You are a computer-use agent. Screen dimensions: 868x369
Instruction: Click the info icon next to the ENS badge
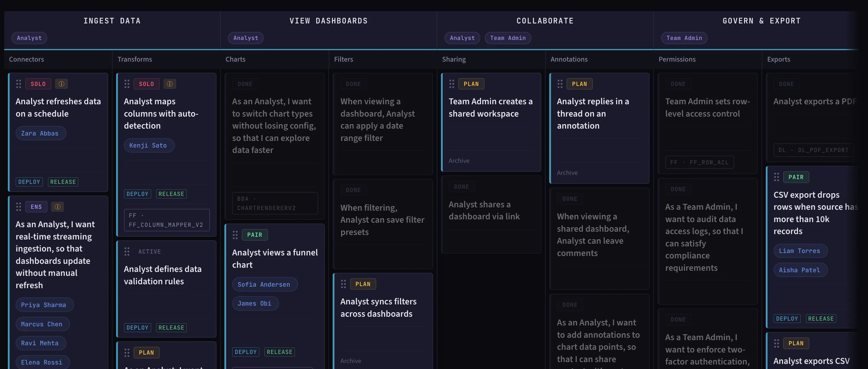(58, 207)
